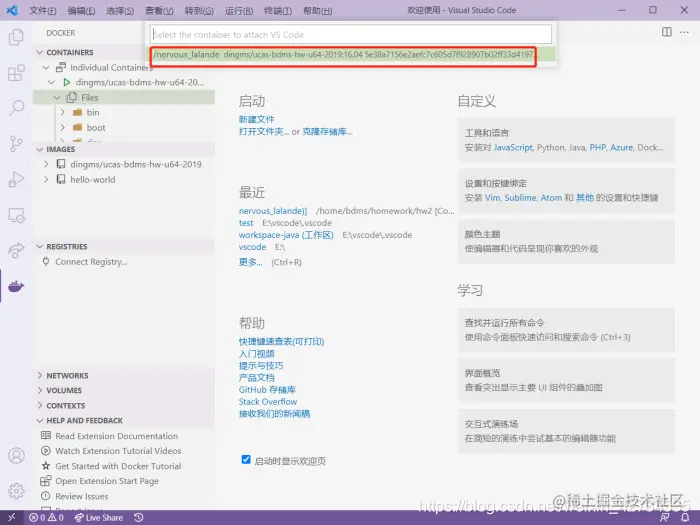Screen dimensions: 700x525
Task: Open the editor More Actions ellipsis
Action: (684, 32)
